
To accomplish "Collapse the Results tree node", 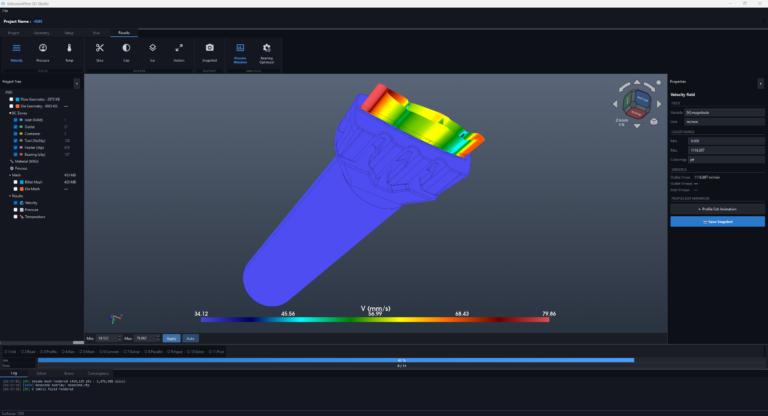I will click(x=10, y=196).
